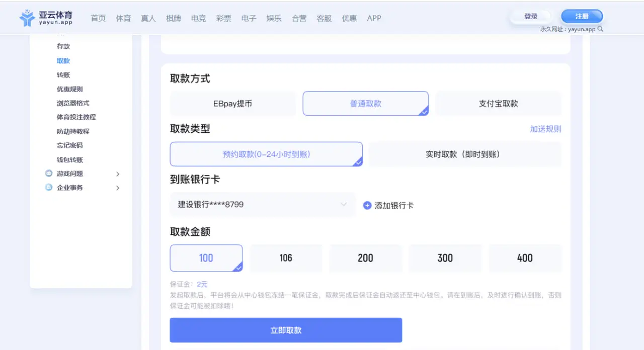Click the 取款金额 heading

point(190,232)
